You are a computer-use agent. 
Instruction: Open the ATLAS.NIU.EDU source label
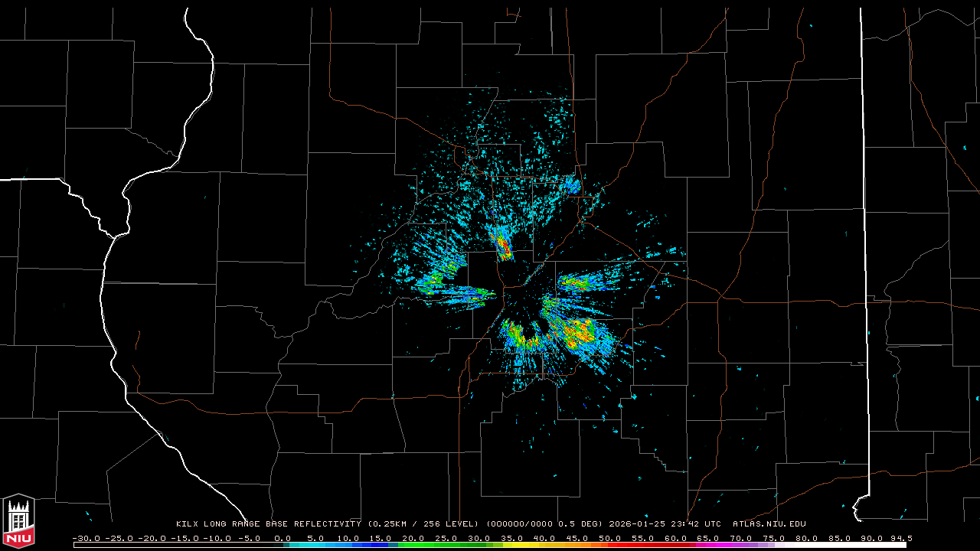click(x=769, y=524)
